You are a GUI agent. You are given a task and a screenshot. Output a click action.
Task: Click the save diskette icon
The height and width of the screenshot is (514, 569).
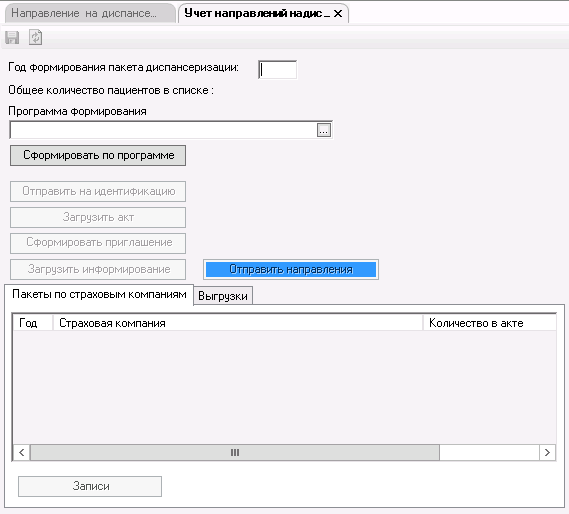point(12,37)
